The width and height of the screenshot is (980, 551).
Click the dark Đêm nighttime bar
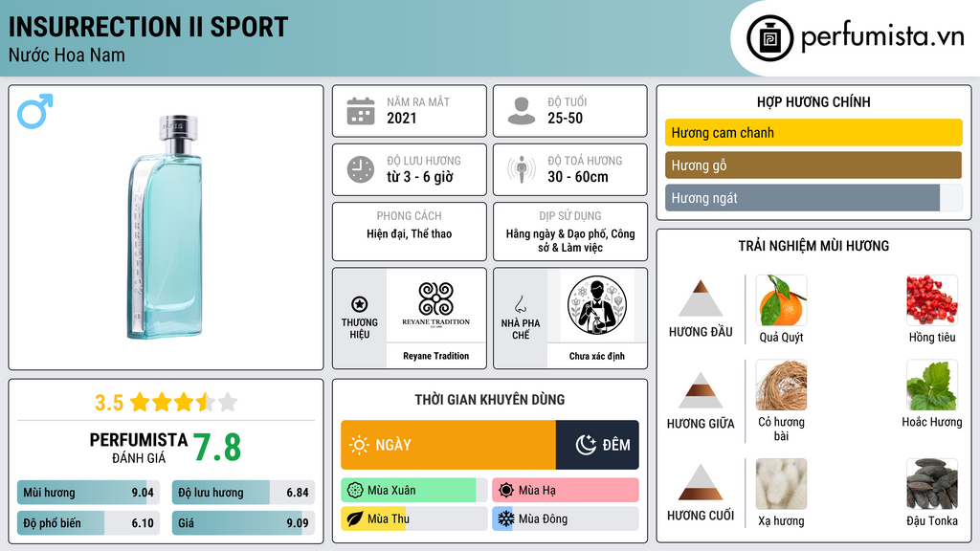click(x=597, y=445)
